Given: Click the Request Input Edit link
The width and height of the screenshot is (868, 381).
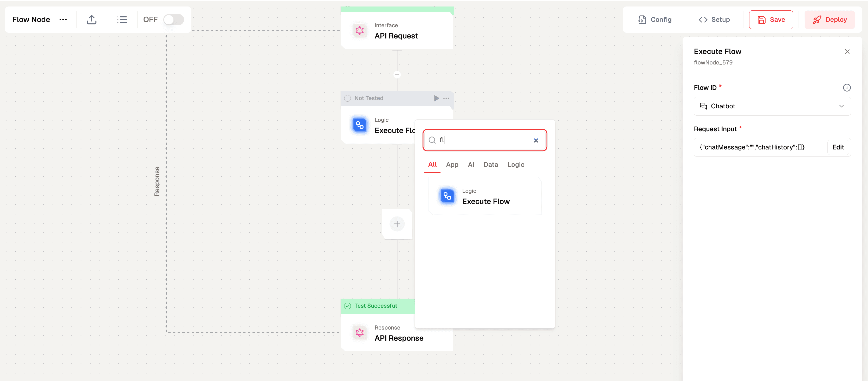Looking at the screenshot, I should (x=839, y=147).
